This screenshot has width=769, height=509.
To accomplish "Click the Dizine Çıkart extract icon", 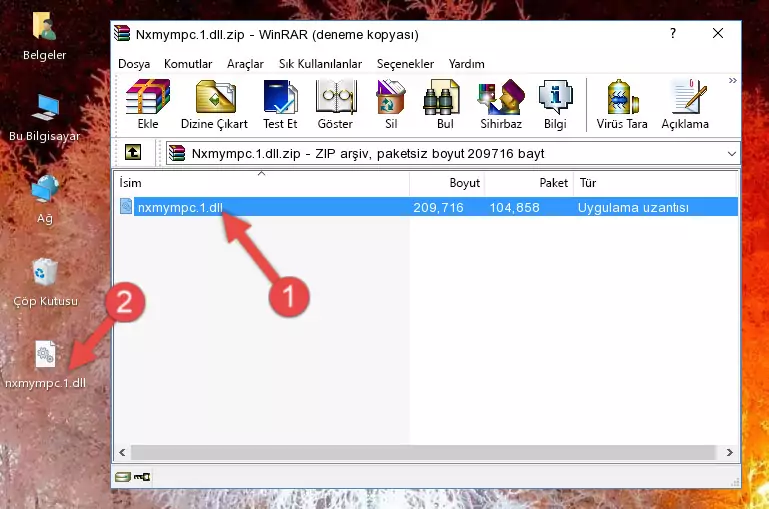I will click(214, 104).
